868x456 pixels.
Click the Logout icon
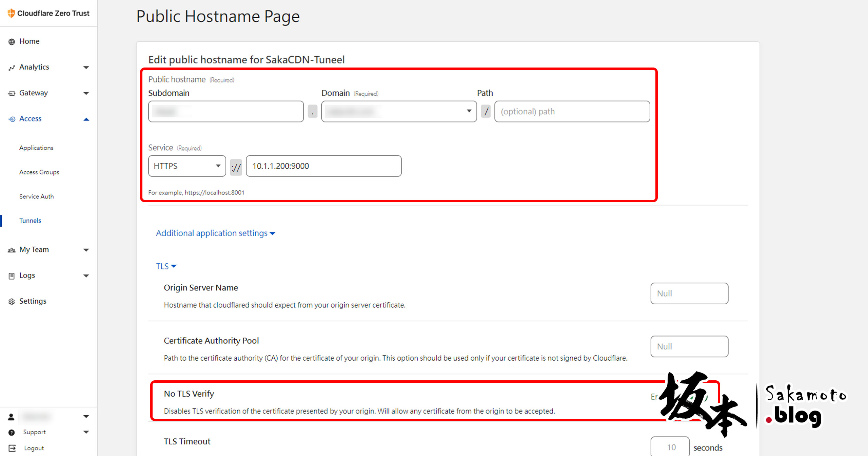12,448
